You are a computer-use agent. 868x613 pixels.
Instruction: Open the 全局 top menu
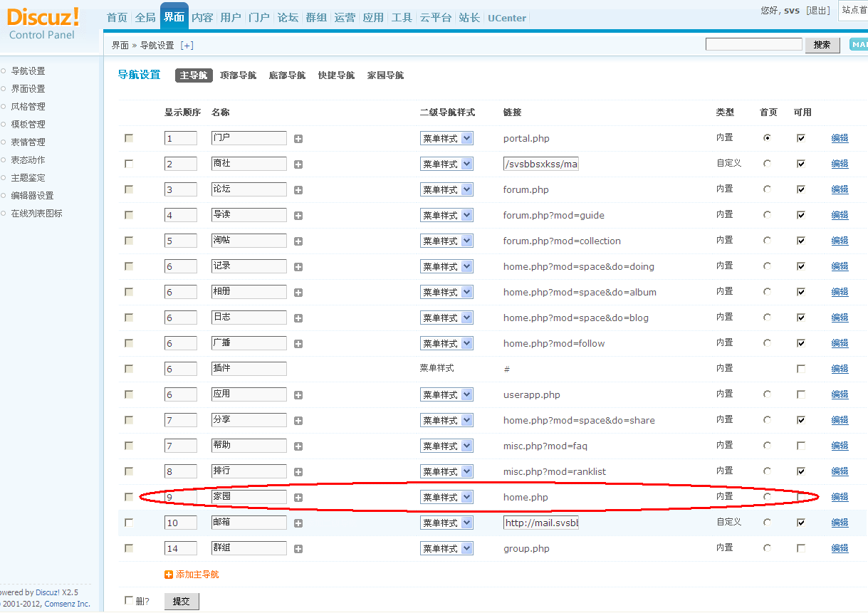pyautogui.click(x=145, y=18)
